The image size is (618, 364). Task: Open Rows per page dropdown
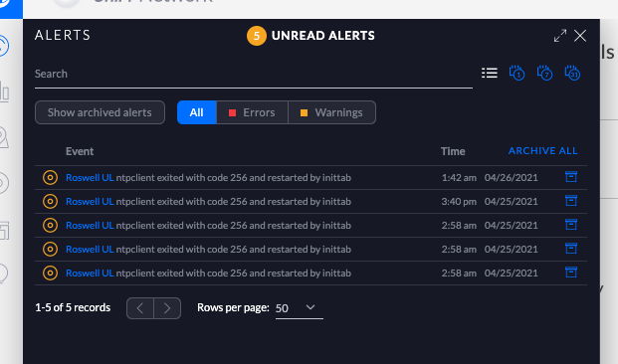pos(300,308)
